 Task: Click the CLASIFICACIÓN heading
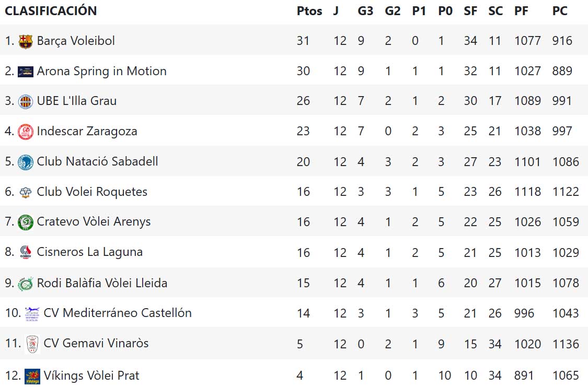(51, 11)
